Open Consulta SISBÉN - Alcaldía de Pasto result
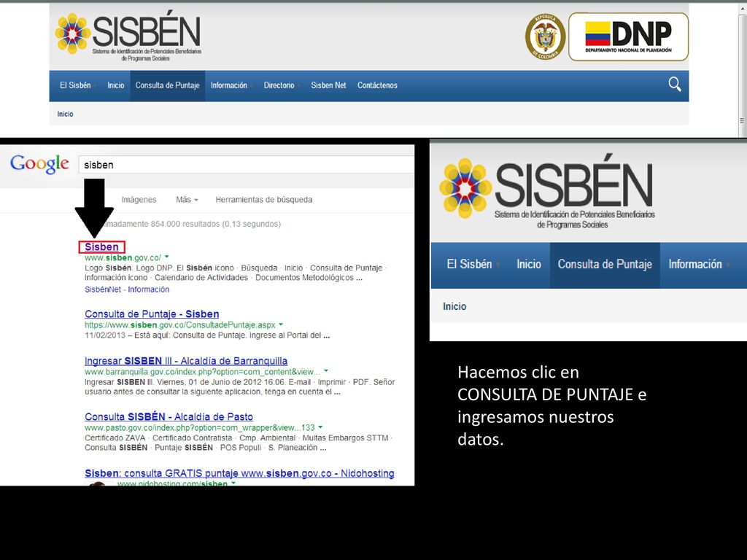 [x=169, y=416]
